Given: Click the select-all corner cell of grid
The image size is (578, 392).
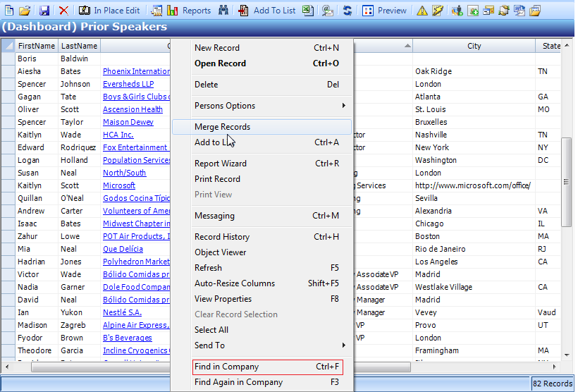Looking at the screenshot, I should 8,46.
